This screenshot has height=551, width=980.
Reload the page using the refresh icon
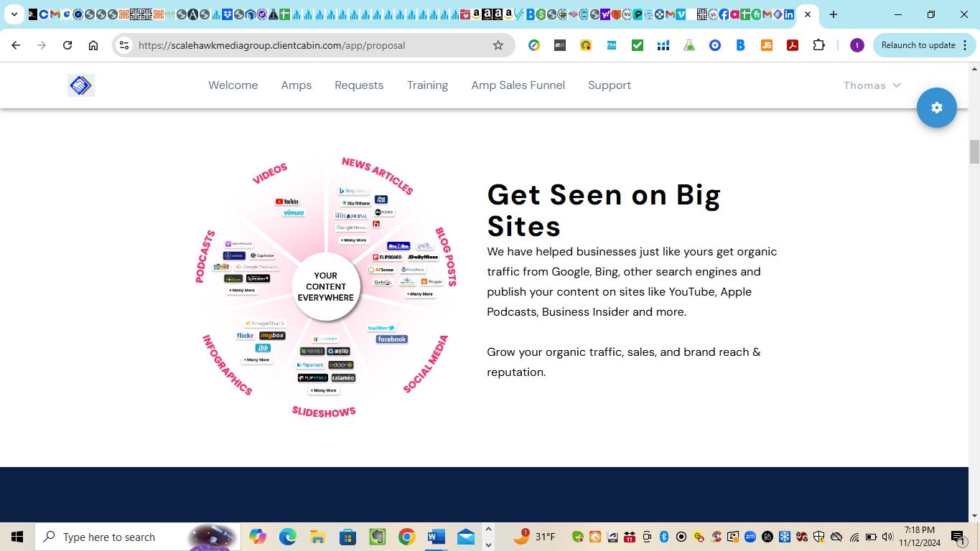pos(67,45)
